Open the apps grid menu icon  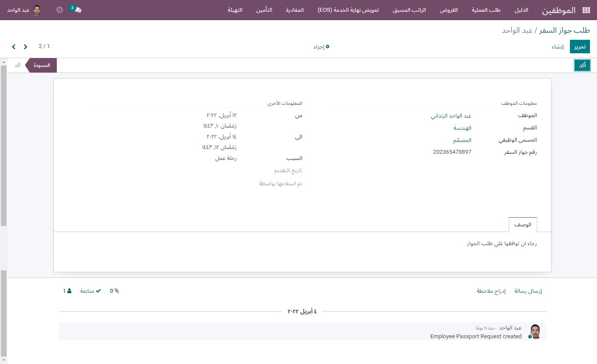pyautogui.click(x=586, y=10)
